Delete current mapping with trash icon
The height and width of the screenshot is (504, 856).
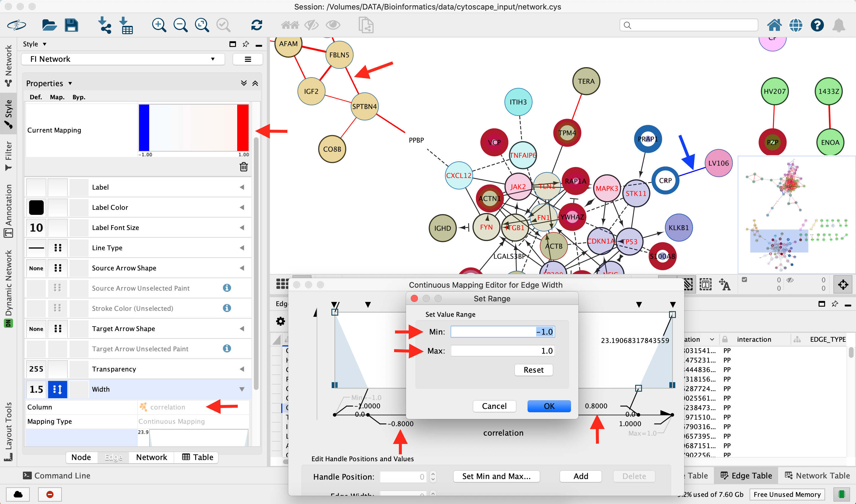pyautogui.click(x=243, y=167)
